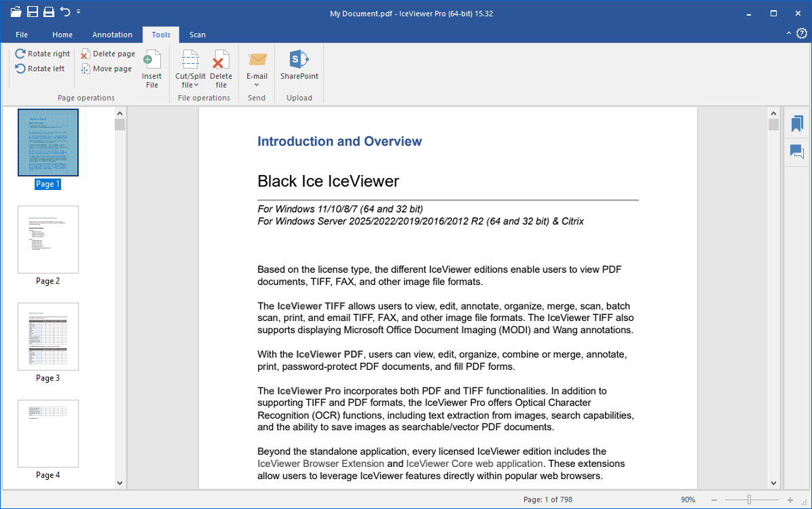Click the Page 2 thumbnail label
The width and height of the screenshot is (812, 509).
click(48, 281)
